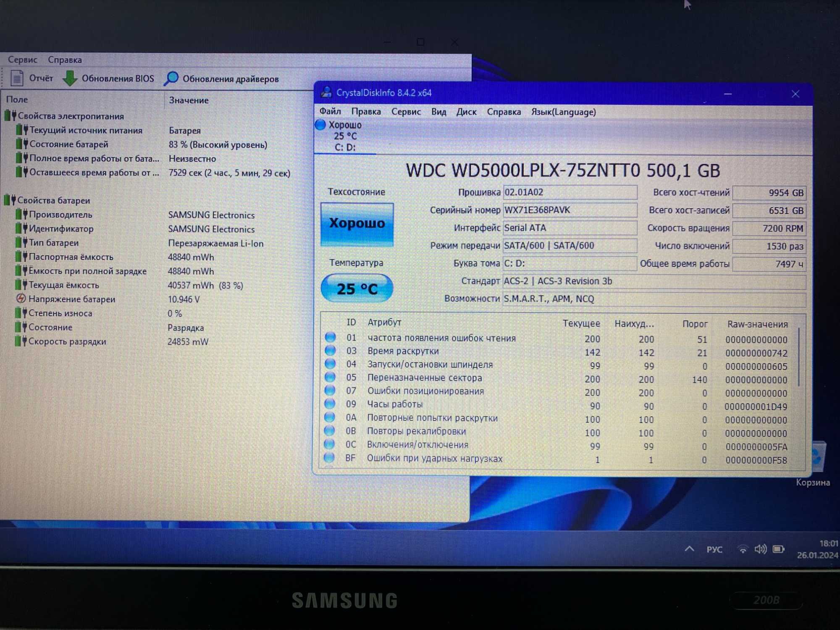Click the battery icon next to Напряжение батареи
The height and width of the screenshot is (630, 840).
[21, 299]
